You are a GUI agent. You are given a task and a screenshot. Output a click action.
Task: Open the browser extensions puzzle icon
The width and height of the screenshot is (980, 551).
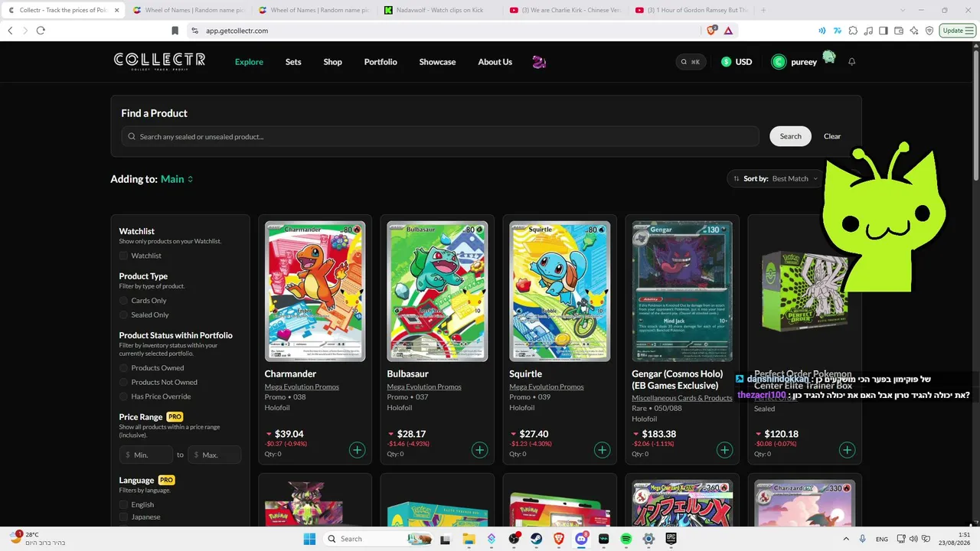[853, 31]
